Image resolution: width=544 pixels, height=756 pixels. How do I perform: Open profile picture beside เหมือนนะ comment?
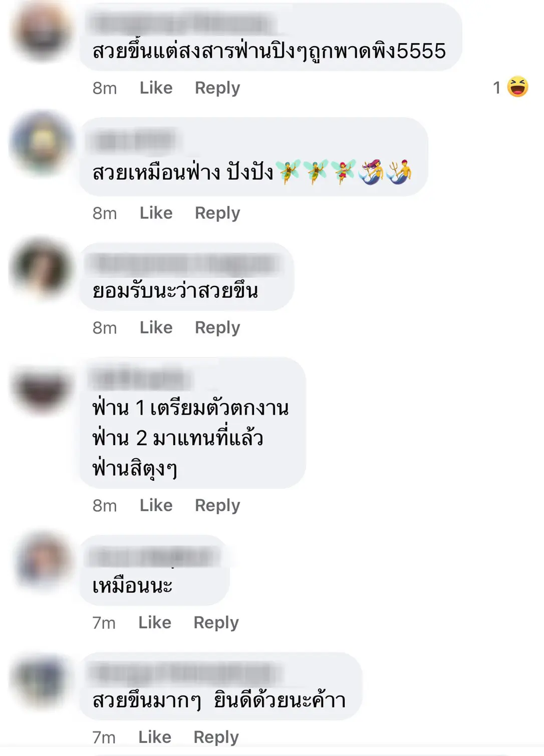(43, 560)
